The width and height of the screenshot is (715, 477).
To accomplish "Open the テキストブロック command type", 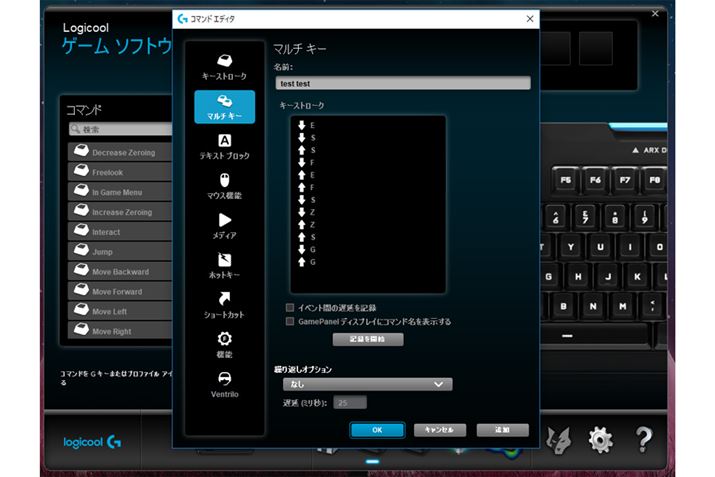I will (x=225, y=141).
